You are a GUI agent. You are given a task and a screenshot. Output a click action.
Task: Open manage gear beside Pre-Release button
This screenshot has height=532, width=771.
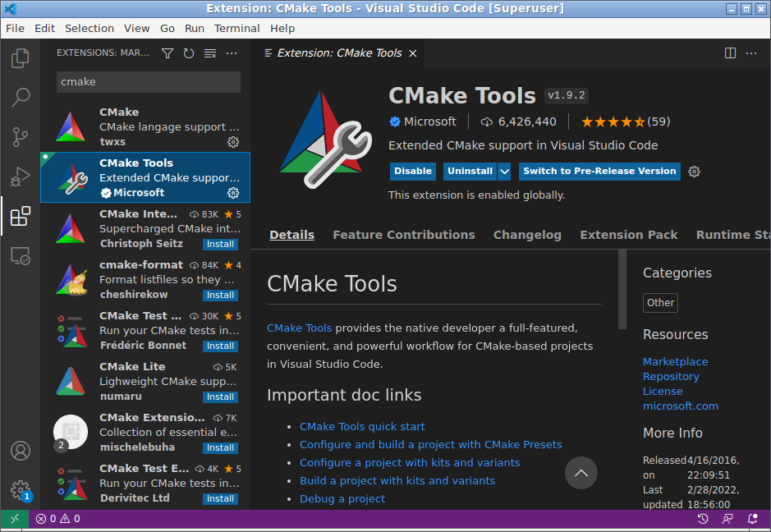click(x=695, y=172)
